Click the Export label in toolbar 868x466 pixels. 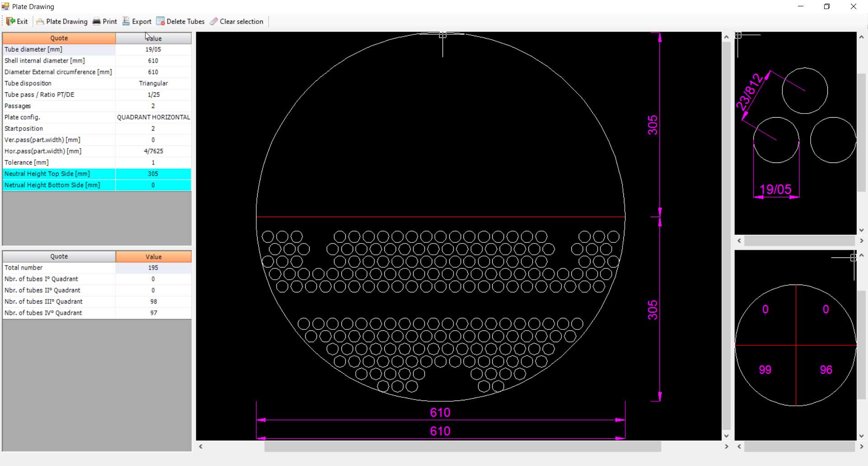pos(142,21)
